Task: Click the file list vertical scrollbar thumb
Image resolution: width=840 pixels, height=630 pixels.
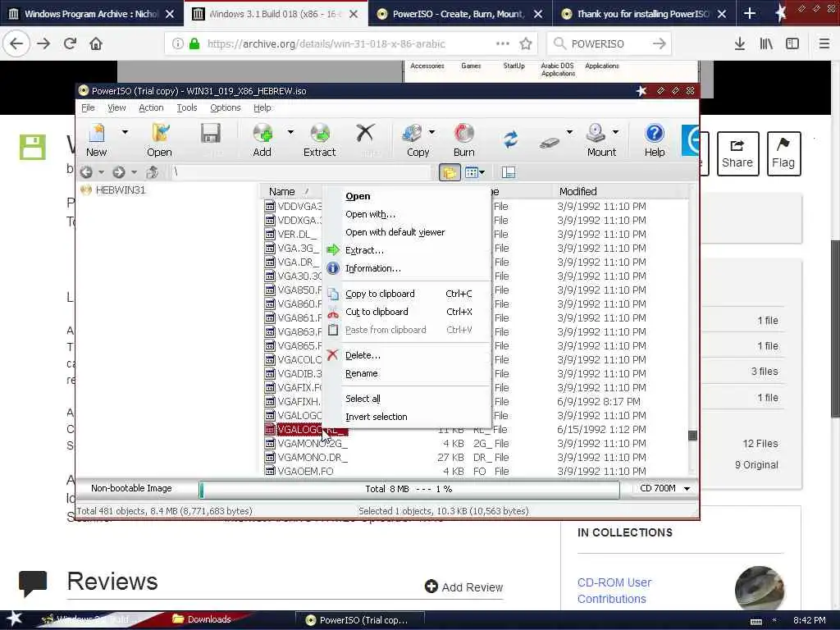Action: (x=692, y=436)
